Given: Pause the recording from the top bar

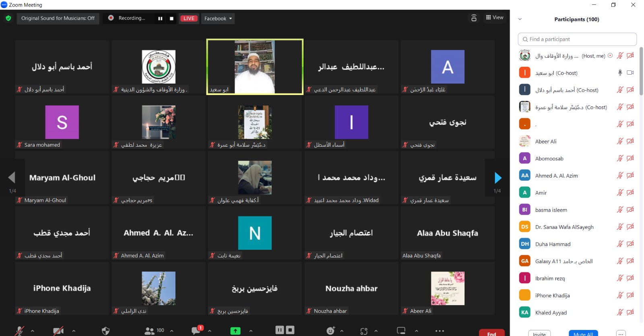Looking at the screenshot, I should (x=160, y=19).
